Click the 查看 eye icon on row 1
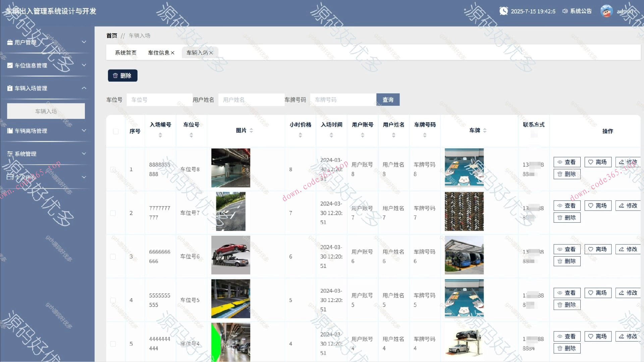Viewport: 644px width, 362px height. coord(559,162)
